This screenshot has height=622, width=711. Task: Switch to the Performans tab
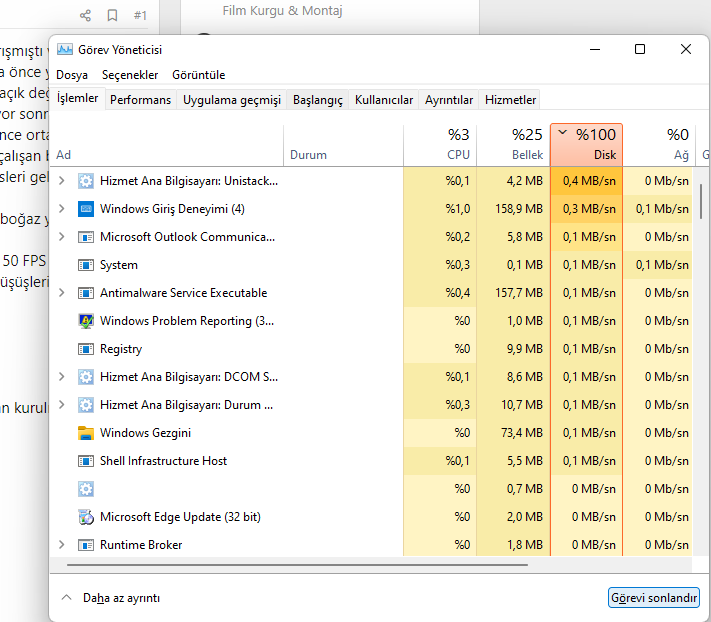141,100
